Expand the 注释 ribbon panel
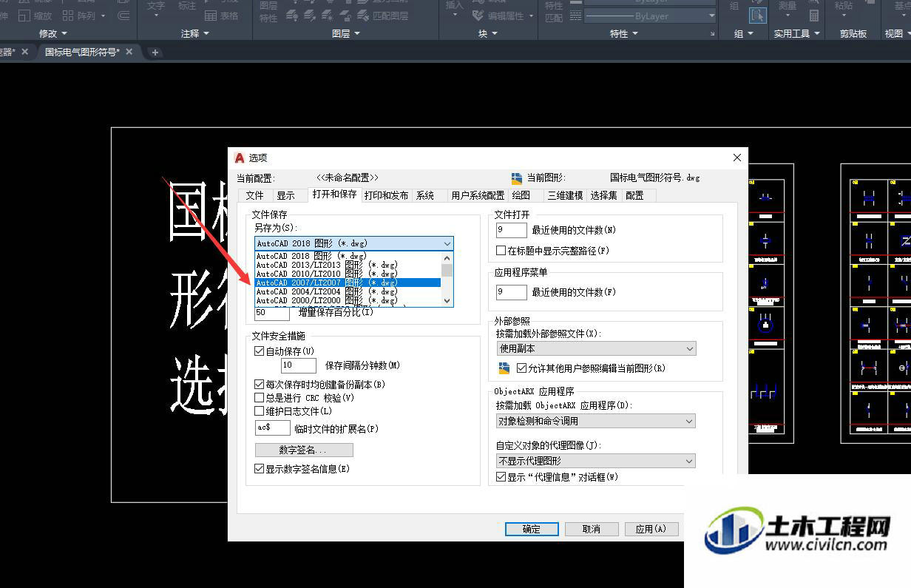911x588 pixels. point(195,34)
